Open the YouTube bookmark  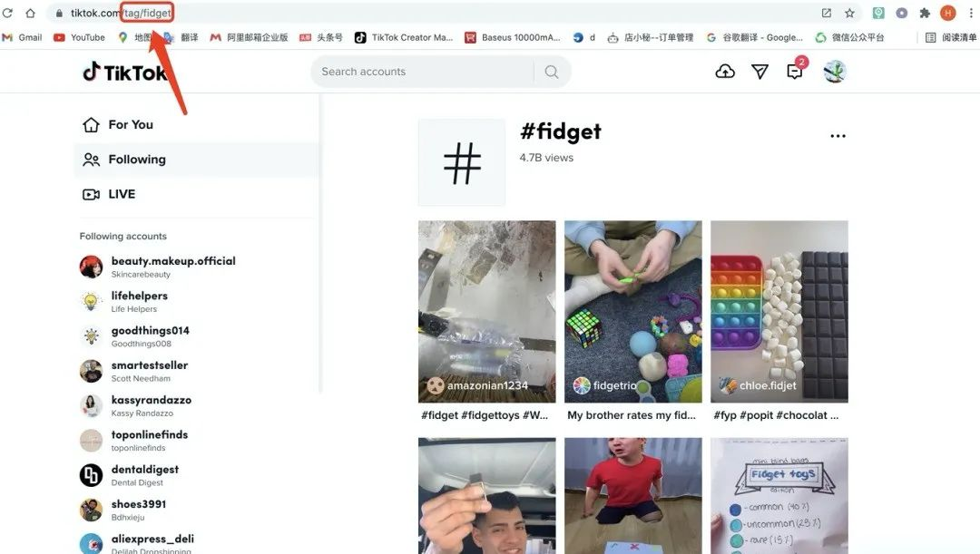[79, 37]
